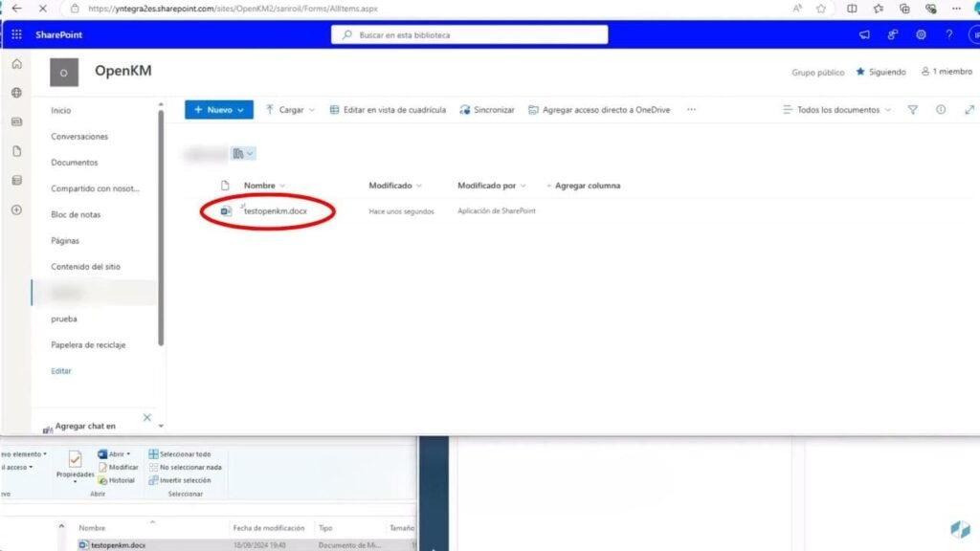Open the megaphone announcements icon in SharePoint header
Viewport: 980px width, 551px height.
864,35
